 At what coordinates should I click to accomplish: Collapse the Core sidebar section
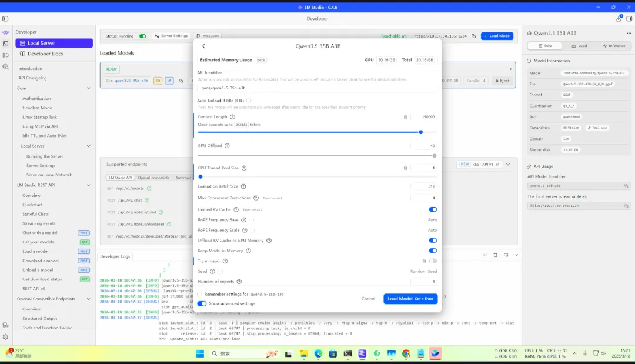coord(89,88)
